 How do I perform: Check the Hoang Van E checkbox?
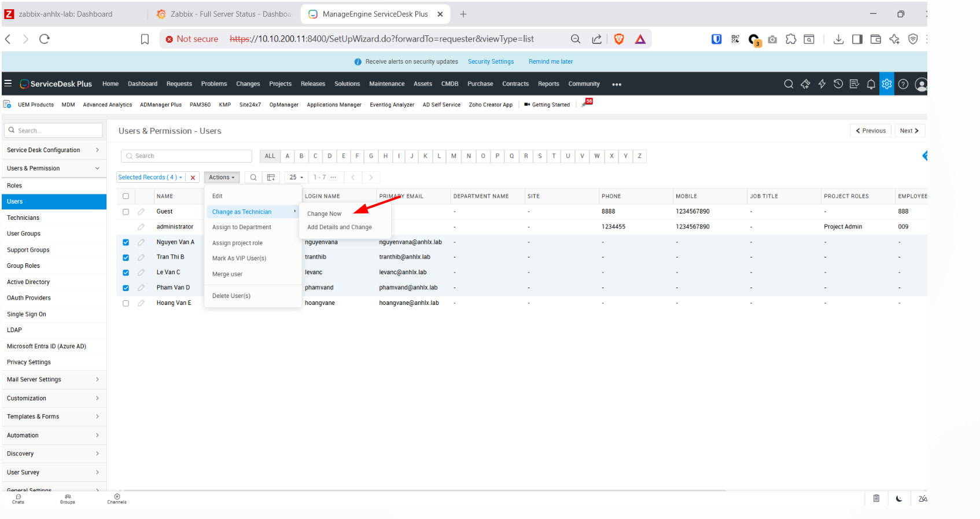coord(126,303)
